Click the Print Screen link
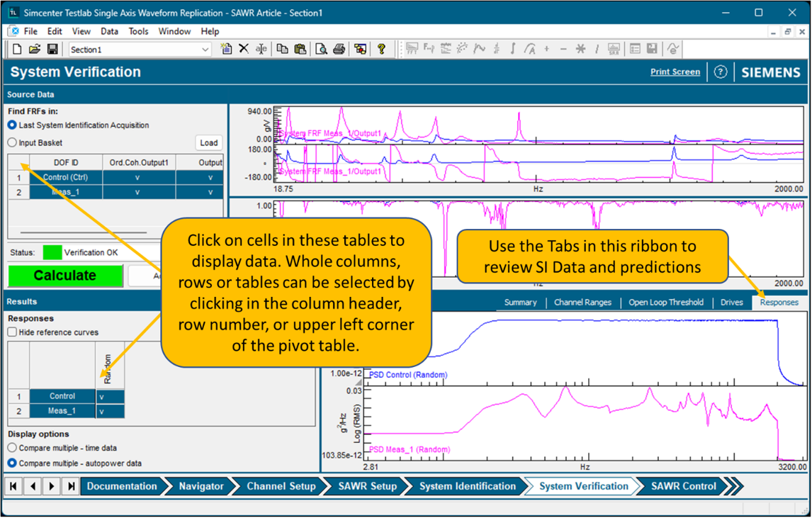Viewport: 812px width, 518px height. tap(675, 72)
